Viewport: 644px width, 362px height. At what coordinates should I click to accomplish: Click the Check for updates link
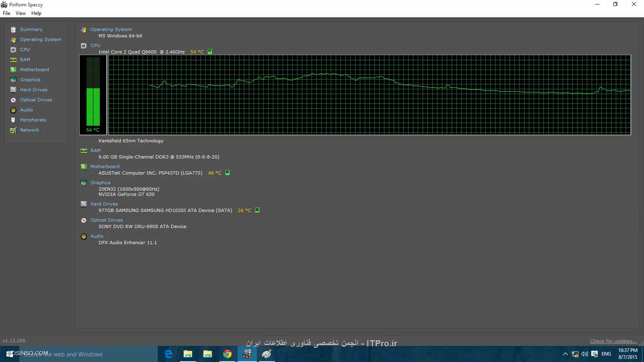[x=613, y=341]
